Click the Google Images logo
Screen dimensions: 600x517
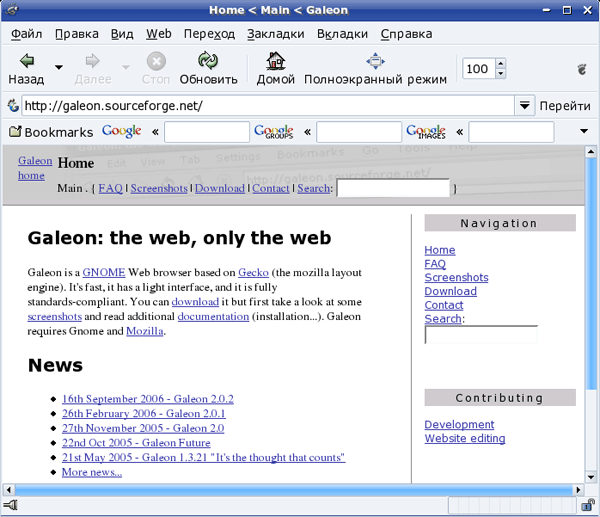tap(426, 131)
